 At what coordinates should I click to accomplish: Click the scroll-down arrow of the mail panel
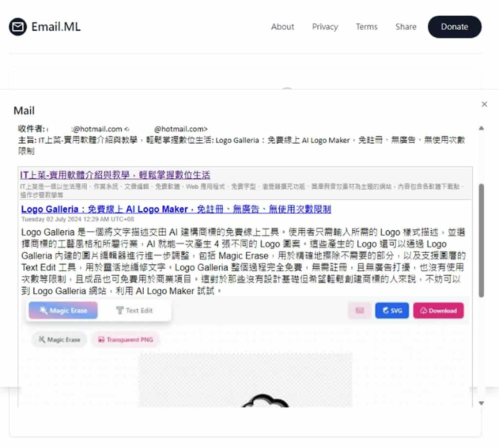coord(481,403)
